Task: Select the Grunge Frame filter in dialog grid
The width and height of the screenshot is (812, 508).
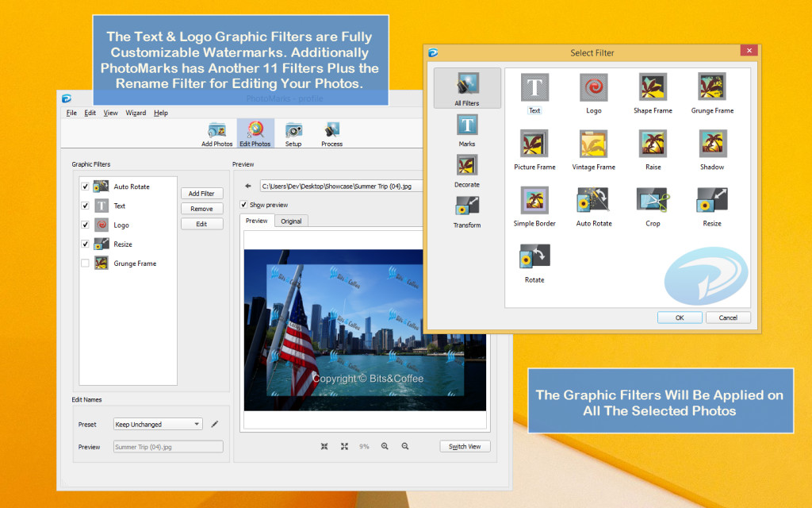Action: [x=712, y=94]
